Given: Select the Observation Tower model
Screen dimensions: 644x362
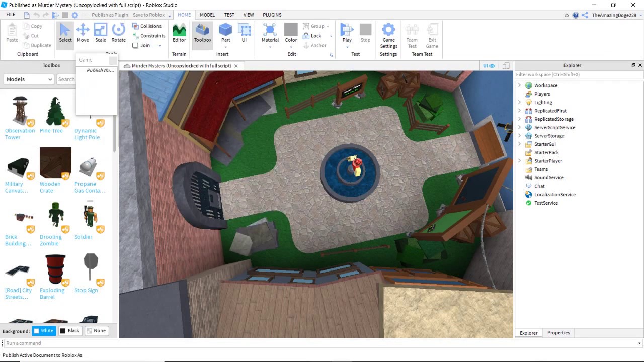Looking at the screenshot, I should point(20,118).
